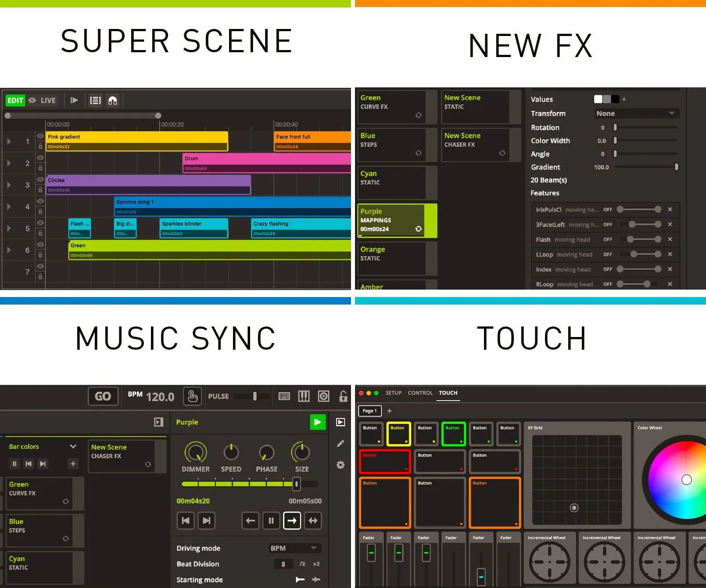The height and width of the screenshot is (588, 706).
Task: Play the Purple scene with green play button
Action: point(318,422)
